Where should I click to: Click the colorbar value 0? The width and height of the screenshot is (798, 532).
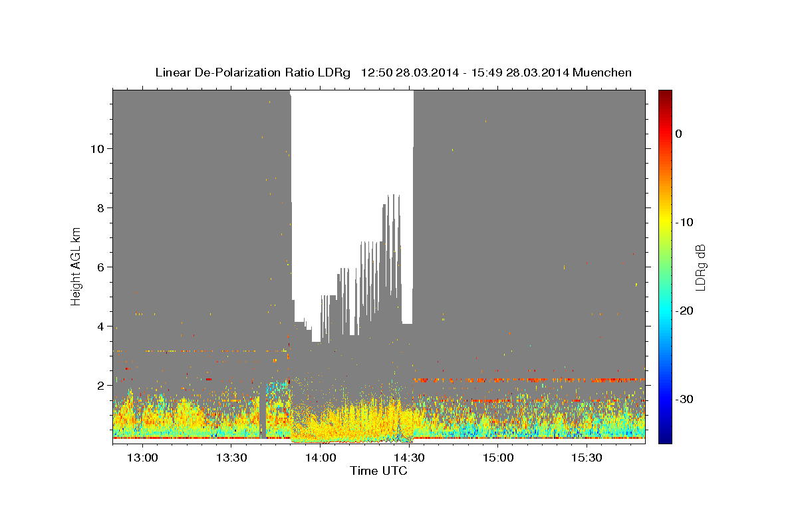pos(678,134)
